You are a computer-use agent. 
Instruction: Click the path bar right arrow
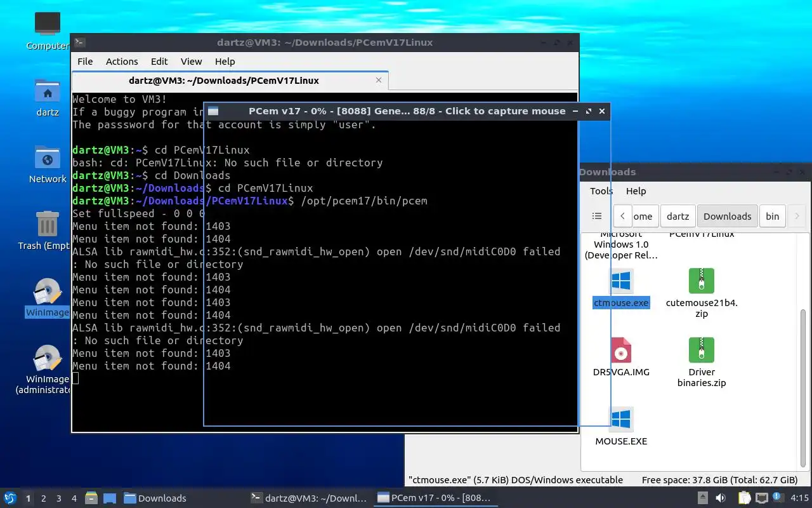[797, 216]
